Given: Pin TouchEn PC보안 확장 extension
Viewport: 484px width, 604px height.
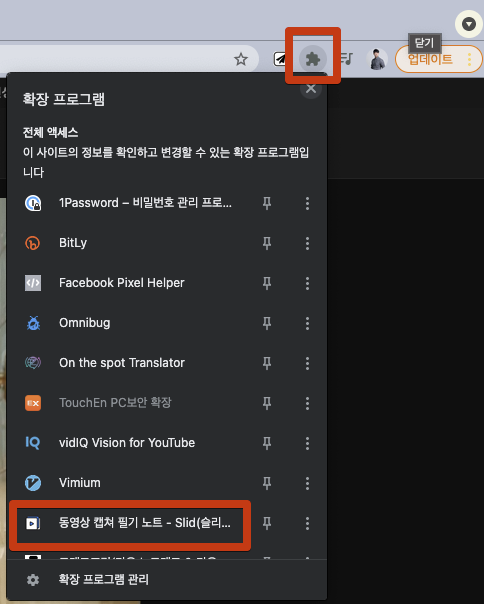Looking at the screenshot, I should point(267,403).
